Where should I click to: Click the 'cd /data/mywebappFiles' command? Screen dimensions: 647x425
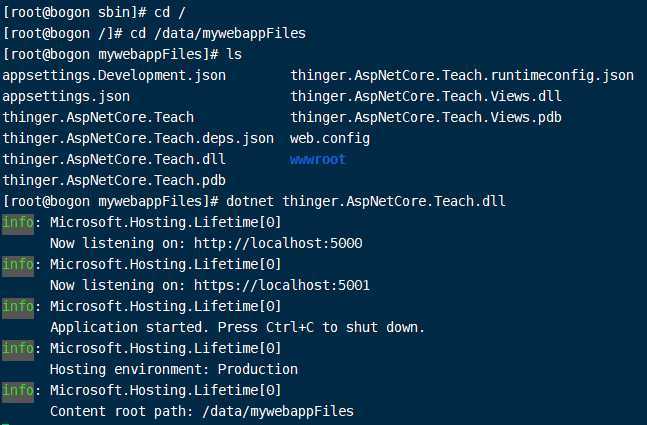(x=218, y=33)
